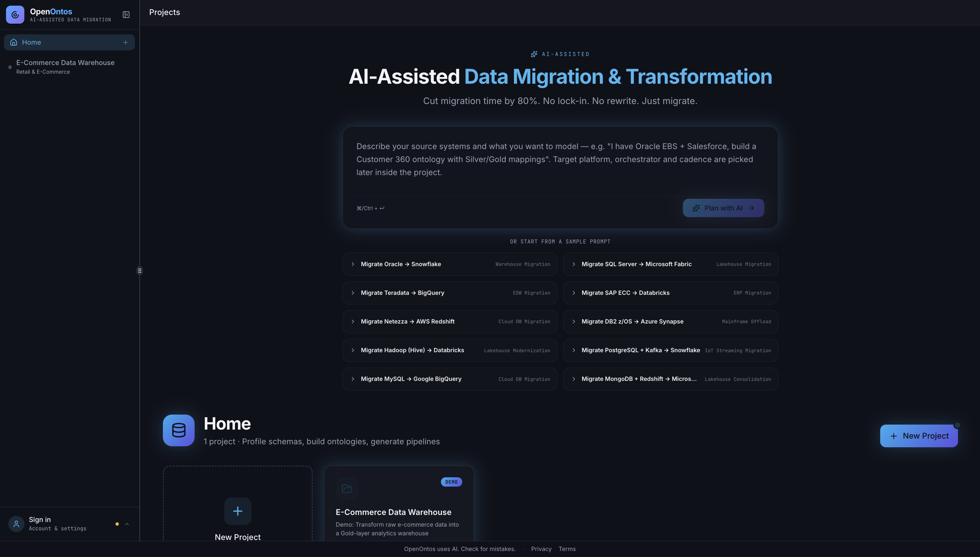Collapse the sidebar with the panel icon
This screenshot has width=980, height=557.
[x=126, y=15]
